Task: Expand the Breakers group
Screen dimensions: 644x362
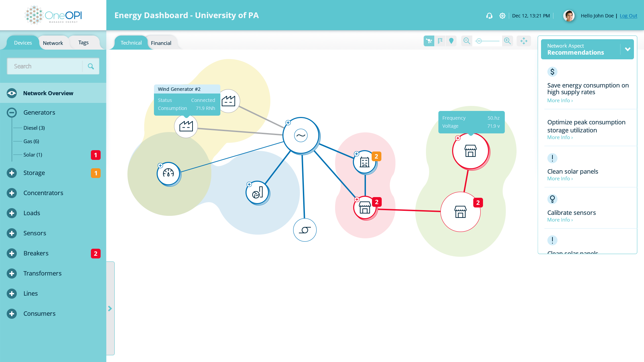Action: coord(12,253)
